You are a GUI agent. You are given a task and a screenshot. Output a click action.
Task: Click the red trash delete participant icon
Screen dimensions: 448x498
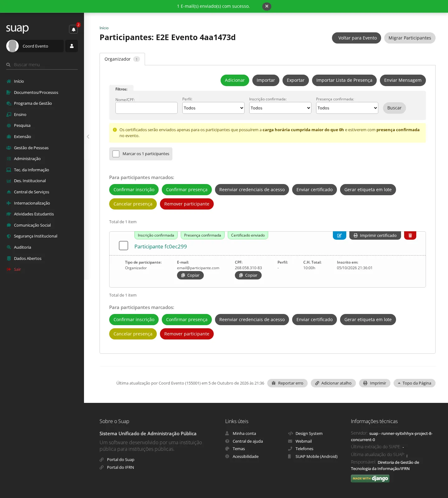(x=410, y=235)
